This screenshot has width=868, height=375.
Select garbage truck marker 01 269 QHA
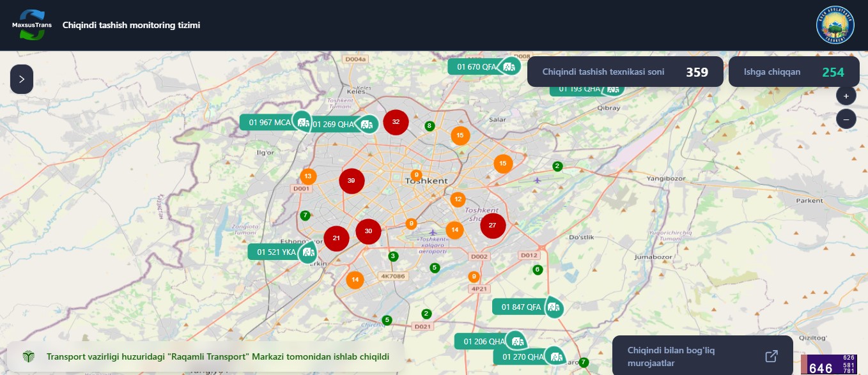[x=343, y=124]
